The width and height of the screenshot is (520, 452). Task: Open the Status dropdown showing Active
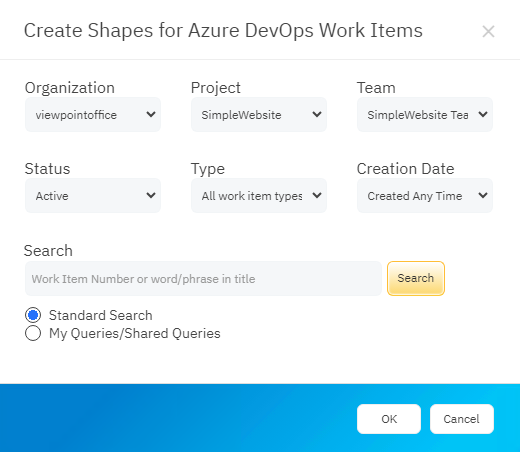(x=93, y=196)
